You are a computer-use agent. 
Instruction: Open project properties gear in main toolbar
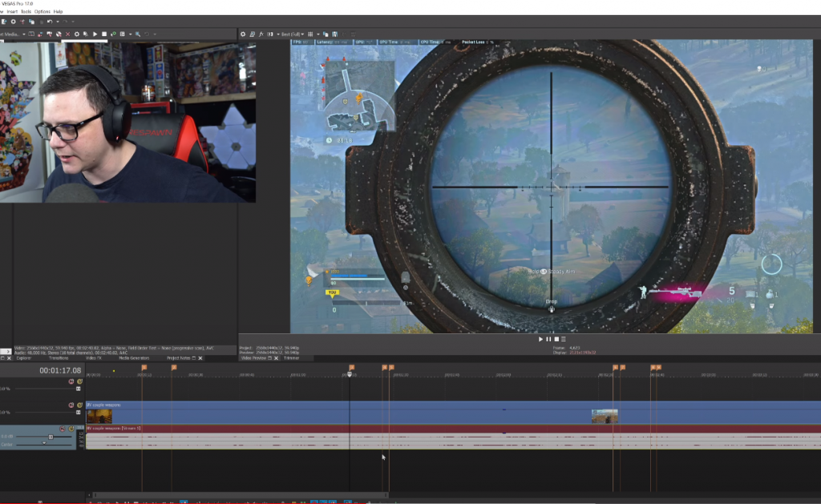(13, 22)
